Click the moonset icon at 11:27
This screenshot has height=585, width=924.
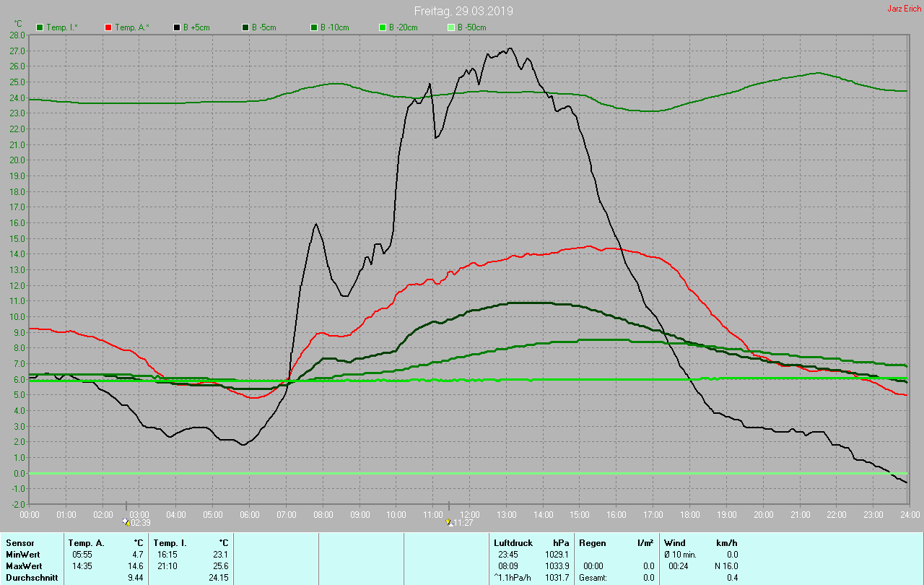(449, 521)
